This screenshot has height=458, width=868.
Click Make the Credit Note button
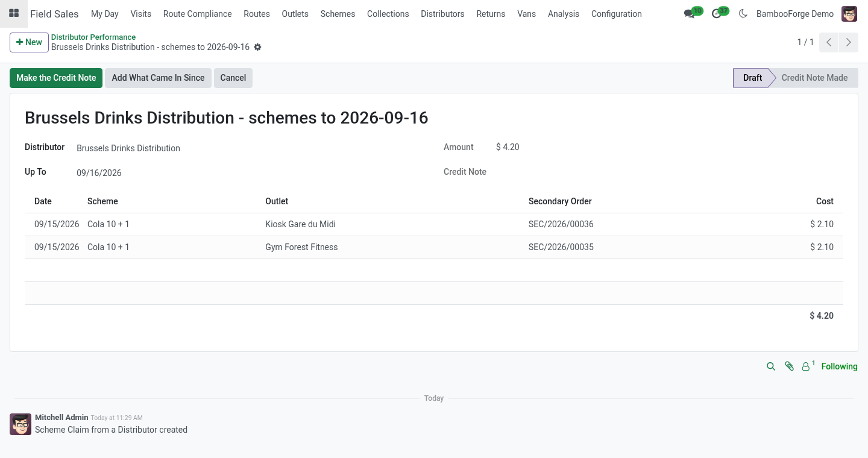point(56,78)
